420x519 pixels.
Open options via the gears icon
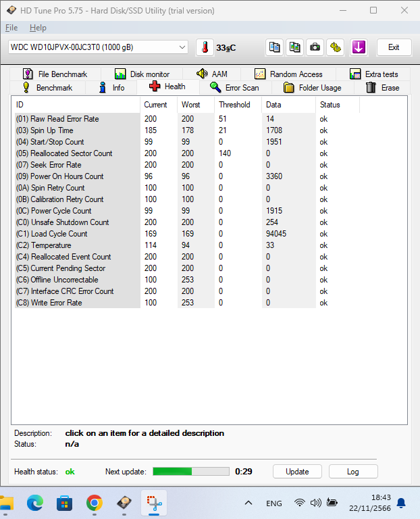click(x=336, y=47)
